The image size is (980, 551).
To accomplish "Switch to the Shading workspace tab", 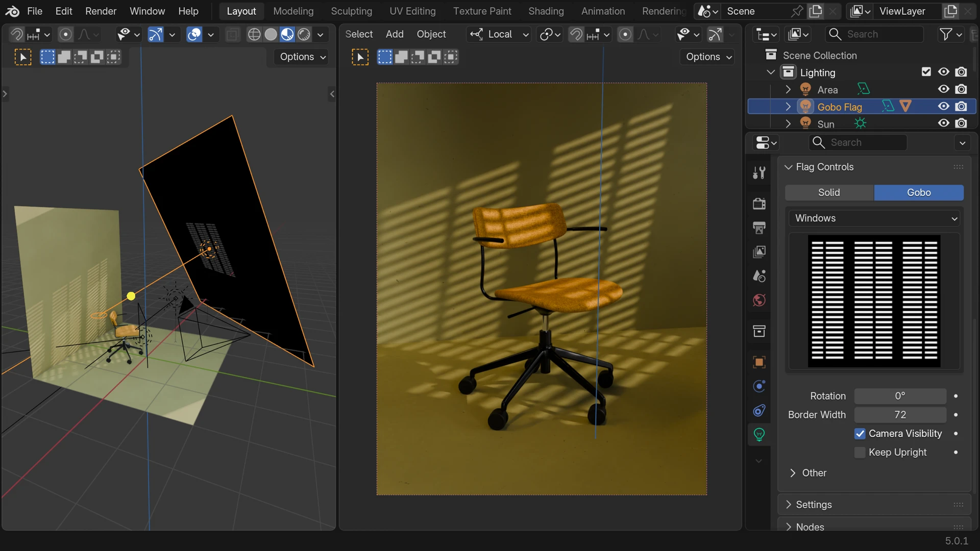I will click(x=546, y=11).
